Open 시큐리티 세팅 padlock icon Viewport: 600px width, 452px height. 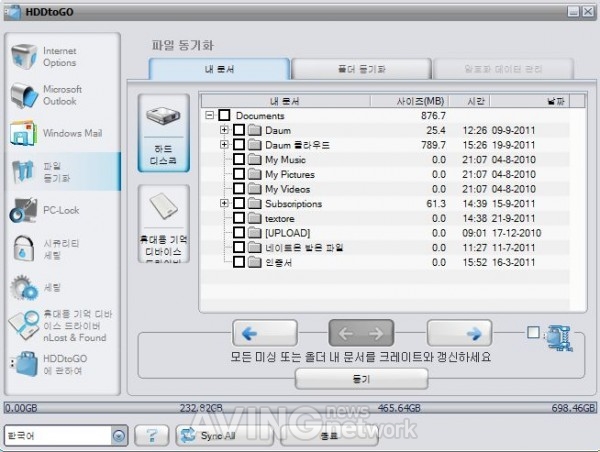(x=23, y=249)
